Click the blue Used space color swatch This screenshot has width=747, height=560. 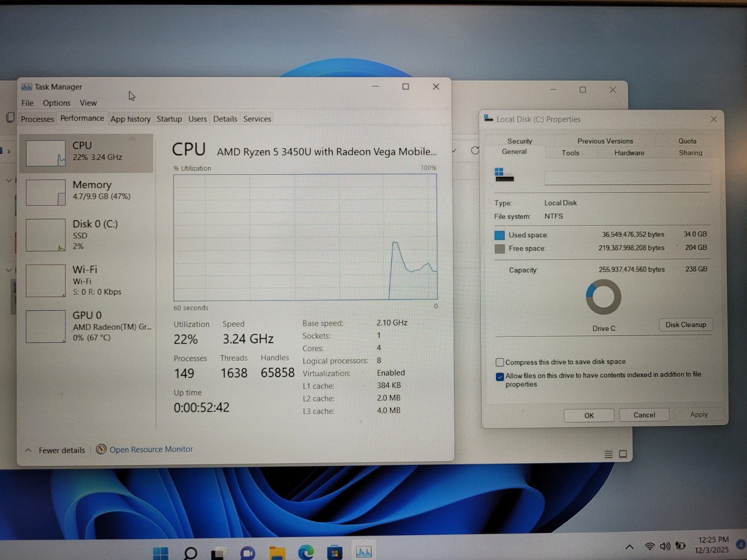tap(500, 235)
